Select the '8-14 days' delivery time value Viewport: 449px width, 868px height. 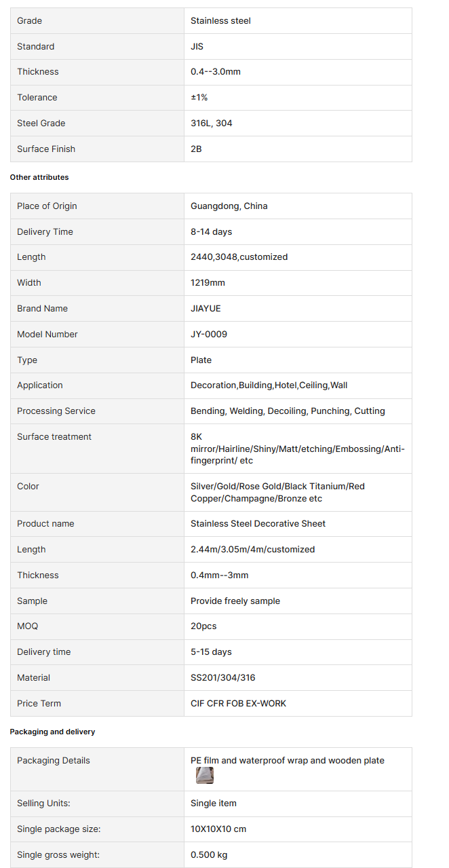coord(212,232)
